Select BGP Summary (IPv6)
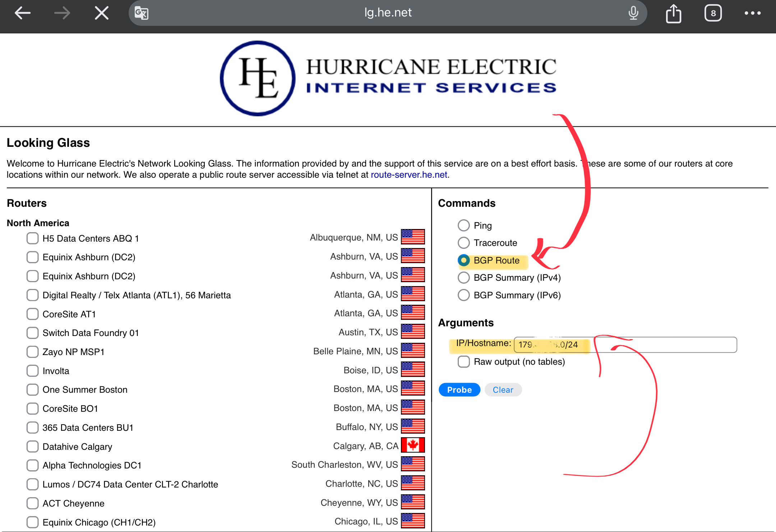Viewport: 776px width, 532px height. pos(464,295)
